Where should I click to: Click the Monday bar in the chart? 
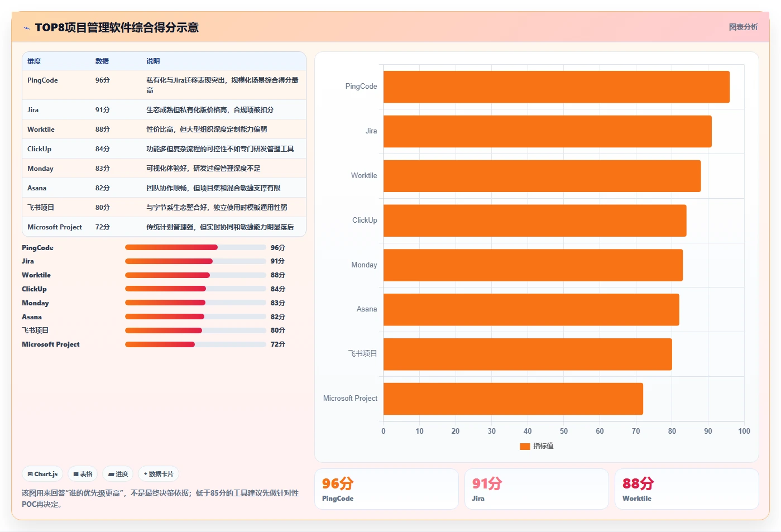coord(533,265)
